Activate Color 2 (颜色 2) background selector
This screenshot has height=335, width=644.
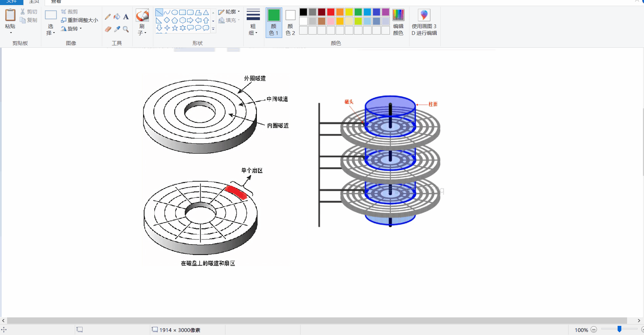pyautogui.click(x=290, y=22)
